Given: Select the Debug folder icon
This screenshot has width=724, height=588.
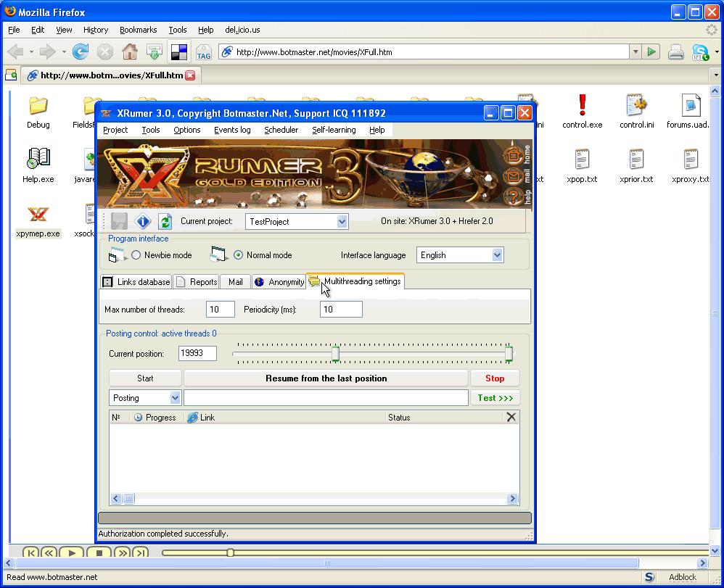Looking at the screenshot, I should 38,106.
